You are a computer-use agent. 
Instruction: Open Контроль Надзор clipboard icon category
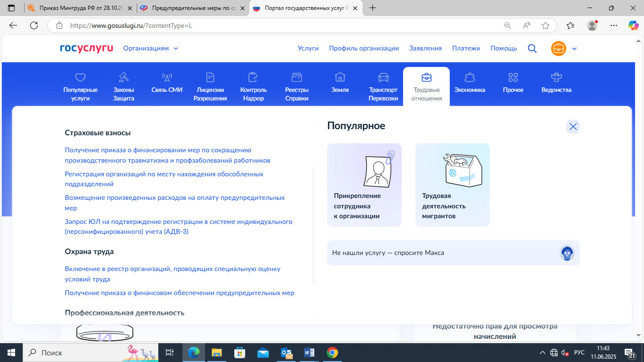(253, 78)
